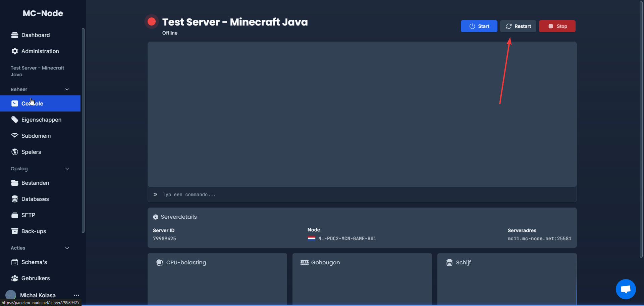The width and height of the screenshot is (644, 306).
Task: Click the Dashboard server icon in sidebar
Action: 14,35
